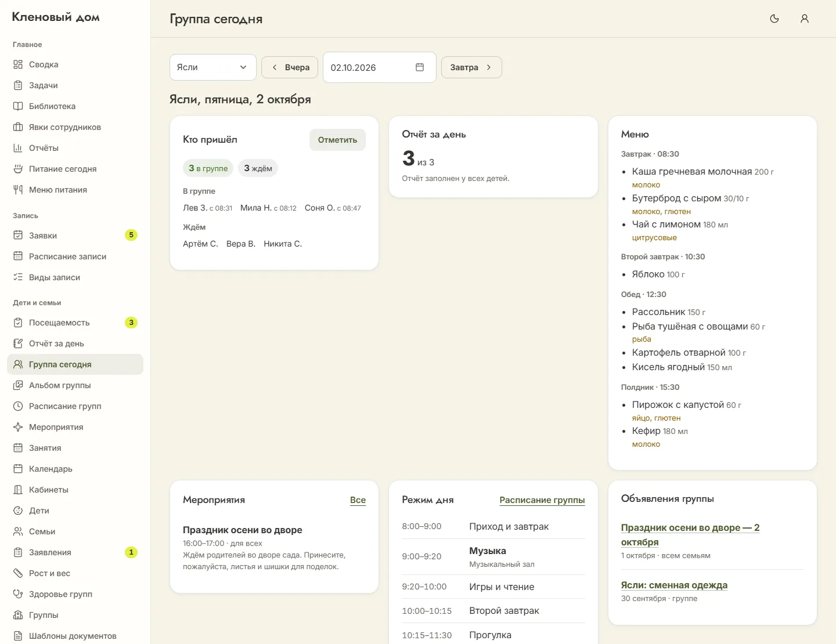836x644 pixels.
Task: Click child name Соня О.
Action: pos(319,208)
